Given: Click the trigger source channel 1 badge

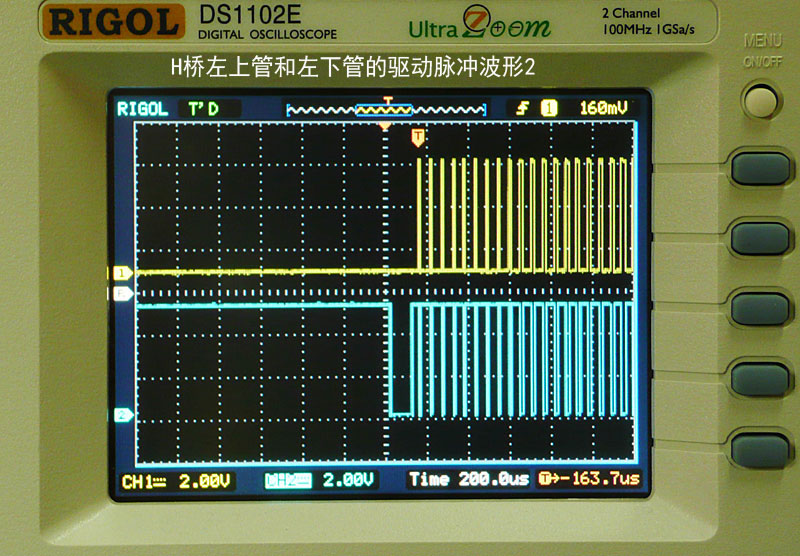Looking at the screenshot, I should (548, 108).
